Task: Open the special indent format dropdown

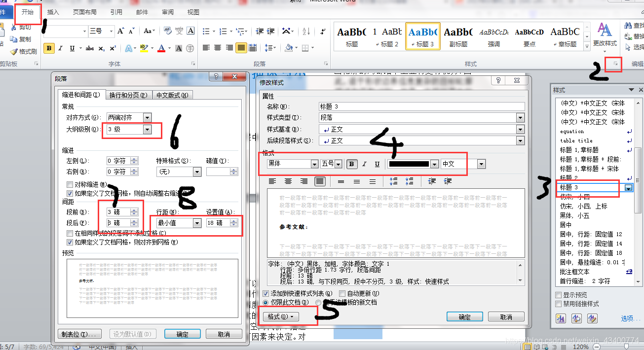Action: 197,172
